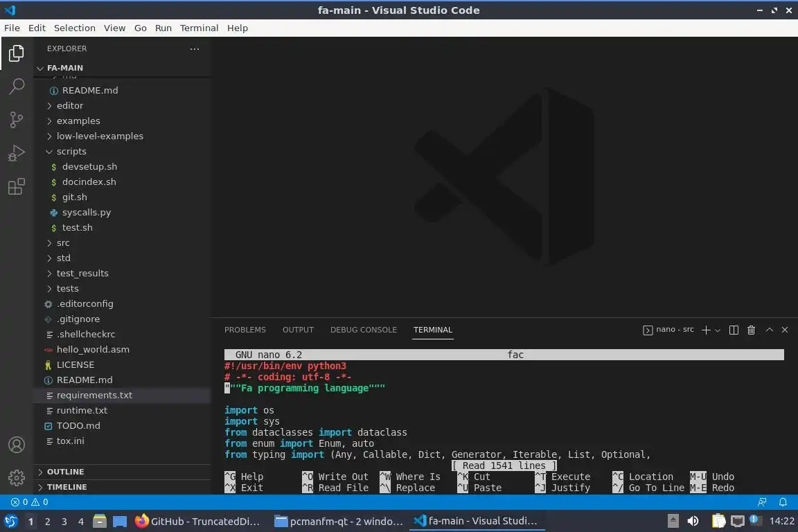This screenshot has width=798, height=532.
Task: Open the Edit menu
Action: 37,28
